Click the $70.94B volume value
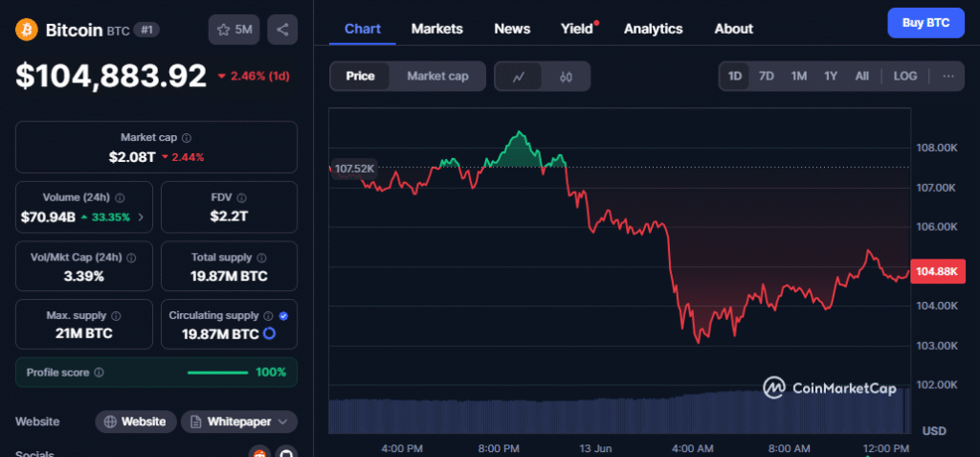This screenshot has width=980, height=457. click(x=48, y=217)
